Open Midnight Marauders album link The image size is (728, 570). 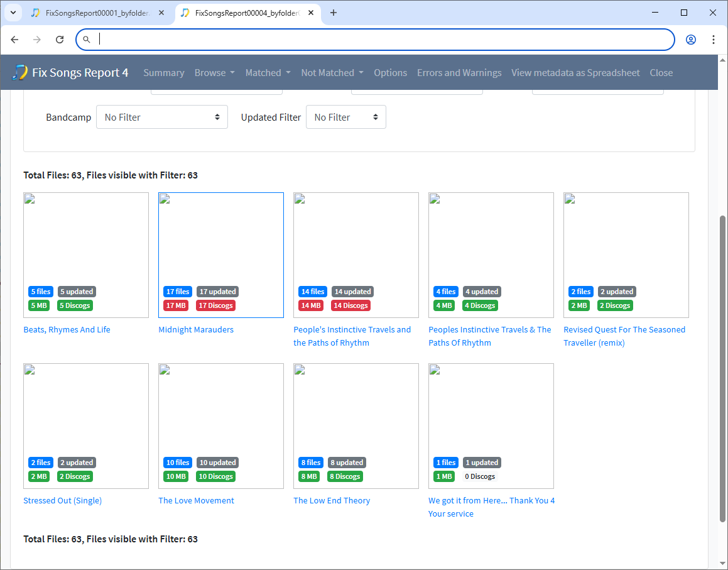point(196,329)
